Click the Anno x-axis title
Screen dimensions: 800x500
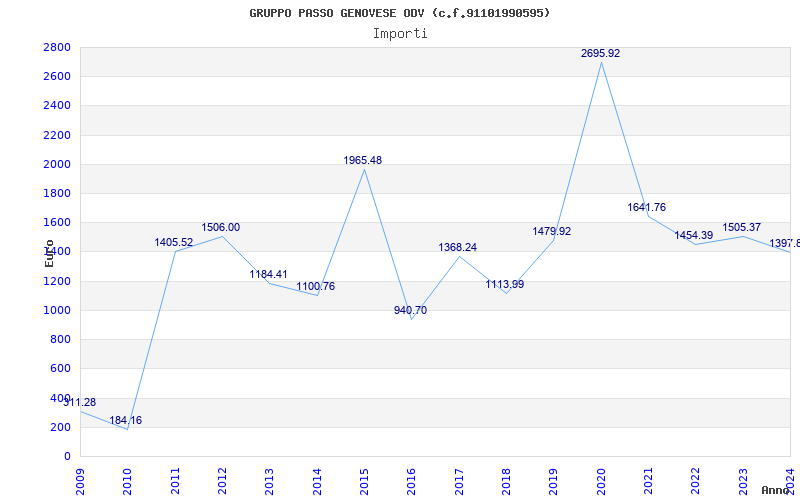(776, 490)
